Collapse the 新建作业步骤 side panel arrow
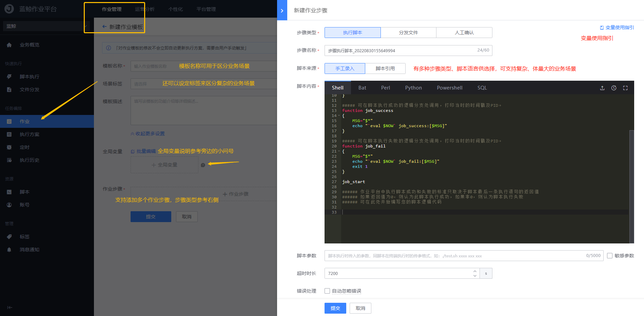Image resolution: width=644 pixels, height=316 pixels. pyautogui.click(x=282, y=11)
